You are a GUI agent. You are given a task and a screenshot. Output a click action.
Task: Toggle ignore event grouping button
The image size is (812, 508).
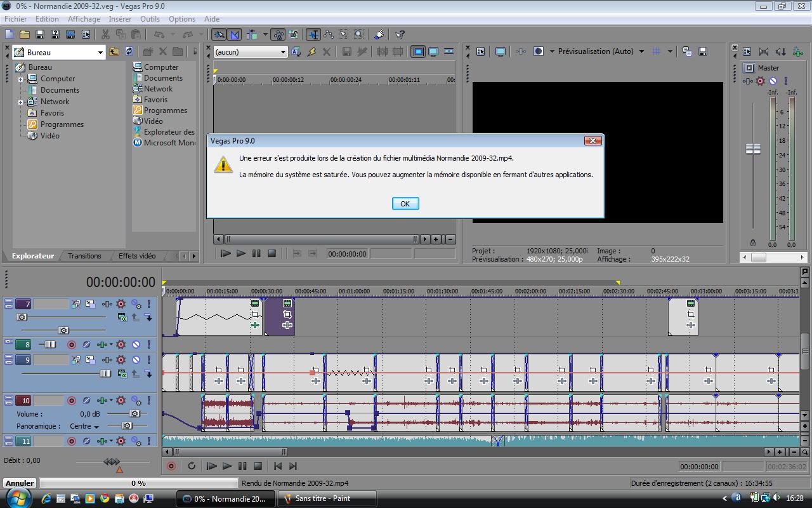click(293, 34)
